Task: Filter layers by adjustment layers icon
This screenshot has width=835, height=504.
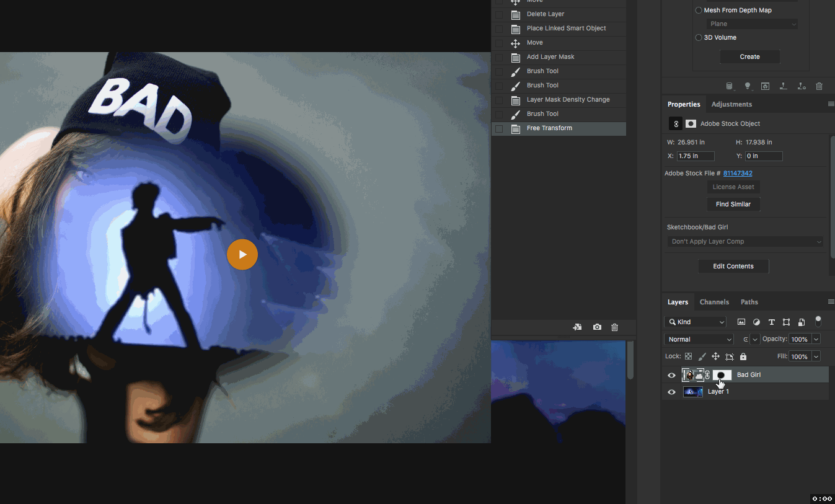Action: pos(756,322)
